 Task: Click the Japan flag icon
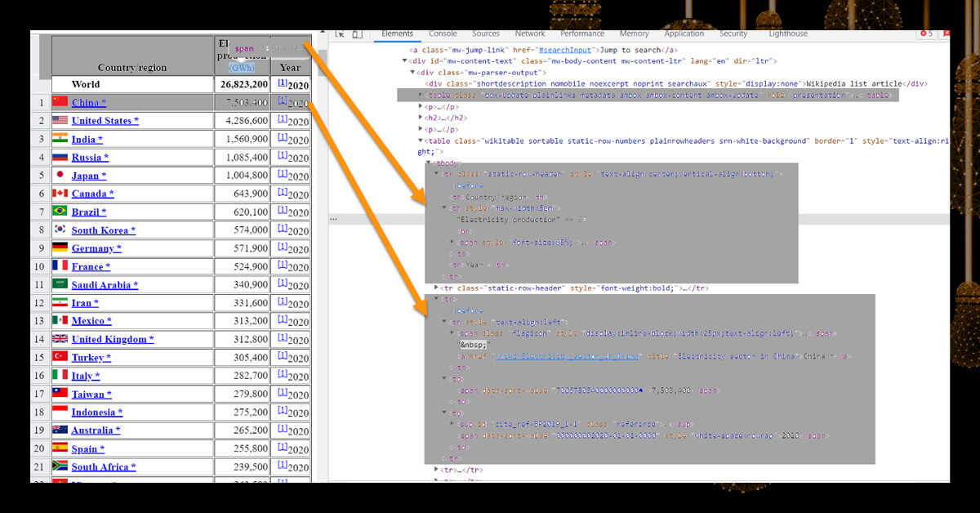[x=60, y=175]
